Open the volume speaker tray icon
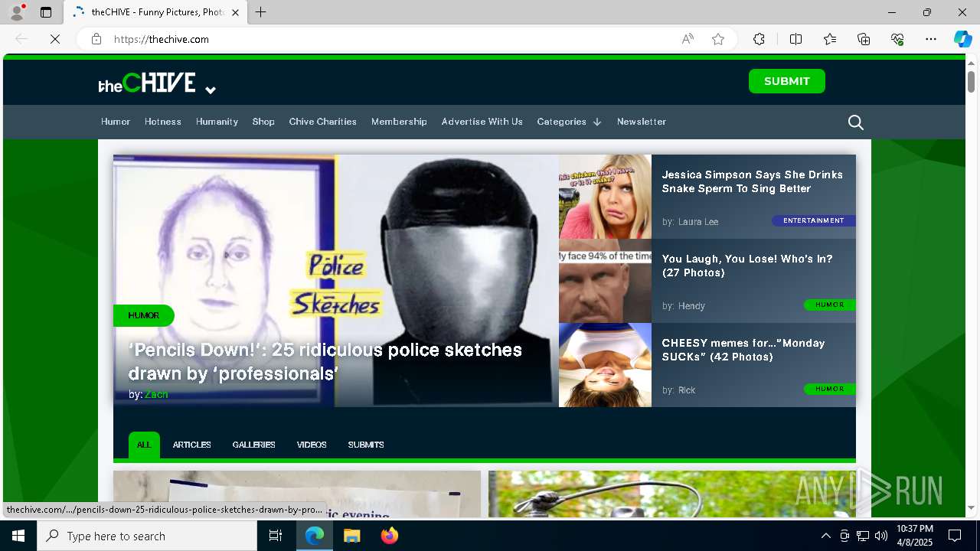Image resolution: width=980 pixels, height=551 pixels. 881,536
